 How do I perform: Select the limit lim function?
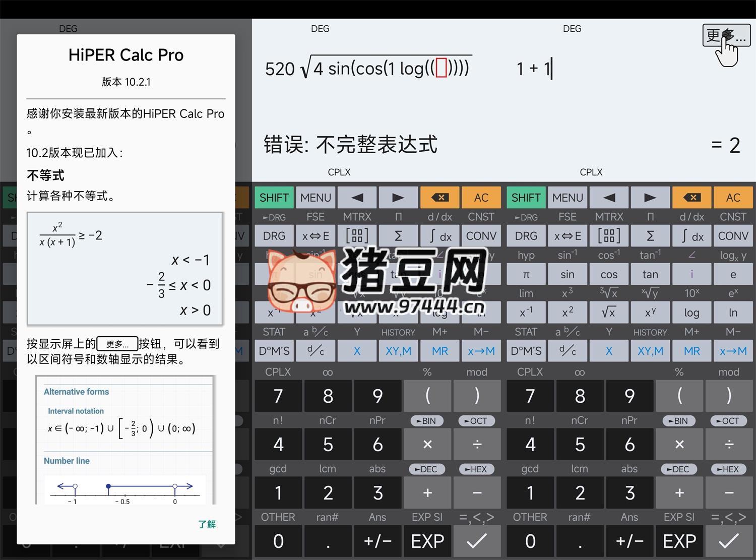pyautogui.click(x=526, y=293)
